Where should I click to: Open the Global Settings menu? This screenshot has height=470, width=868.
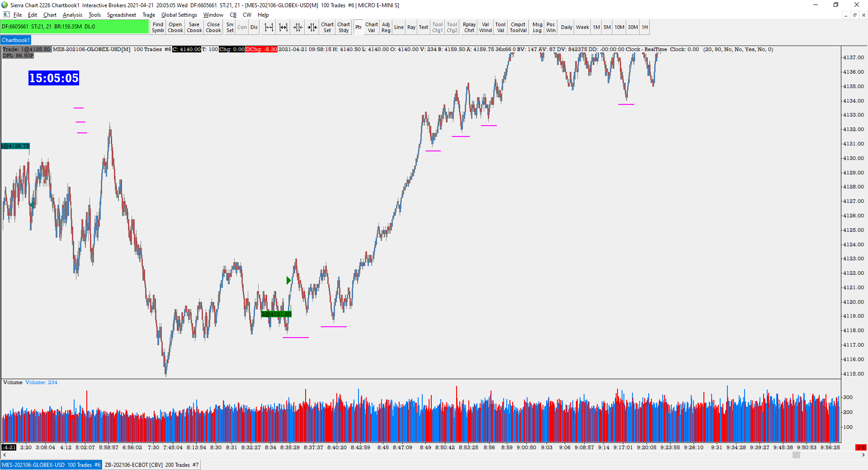pyautogui.click(x=179, y=15)
